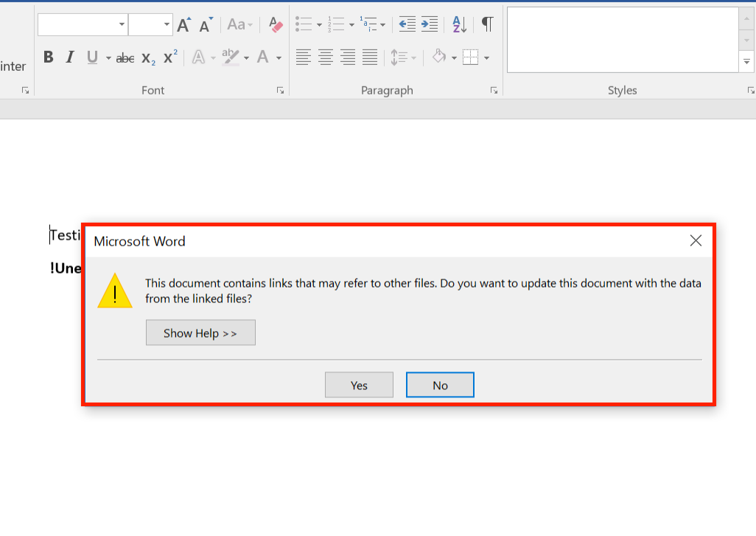Apply italic formatting

pyautogui.click(x=68, y=57)
